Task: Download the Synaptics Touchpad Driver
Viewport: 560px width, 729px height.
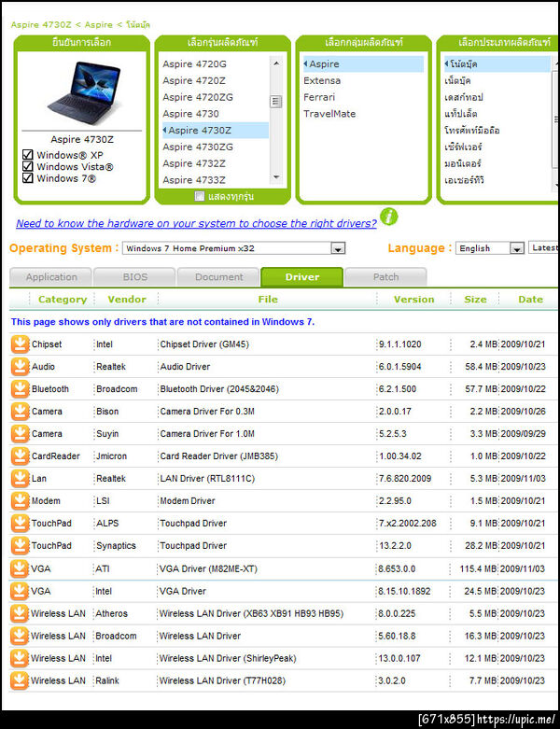Action: (x=20, y=545)
